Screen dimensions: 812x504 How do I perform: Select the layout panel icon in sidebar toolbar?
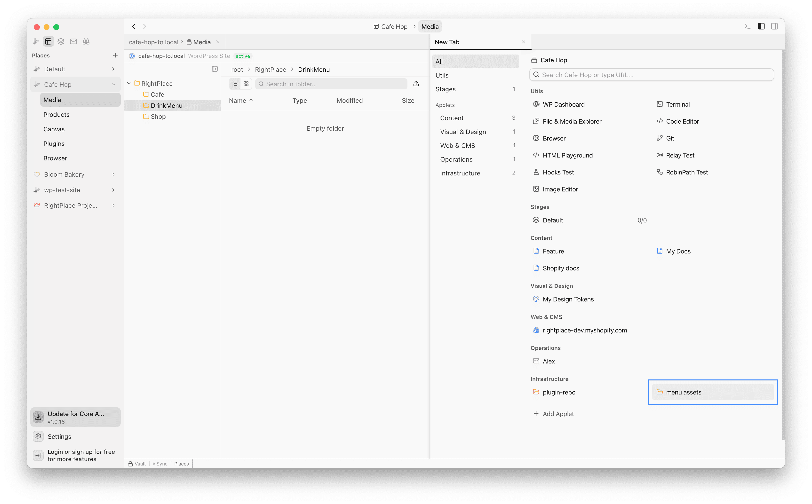point(48,41)
